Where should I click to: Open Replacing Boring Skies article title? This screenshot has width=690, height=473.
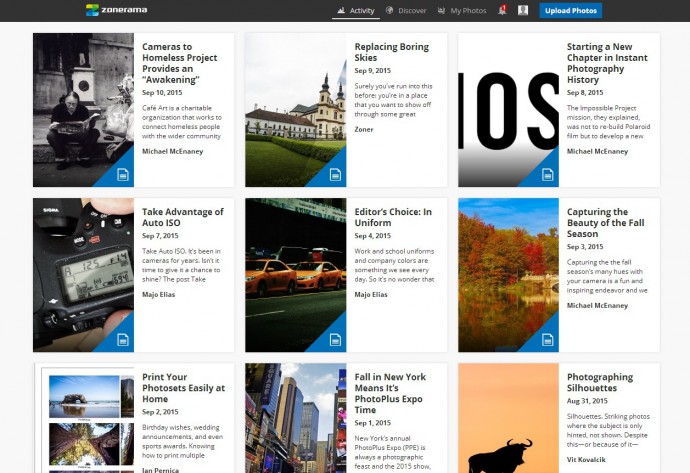(x=392, y=52)
